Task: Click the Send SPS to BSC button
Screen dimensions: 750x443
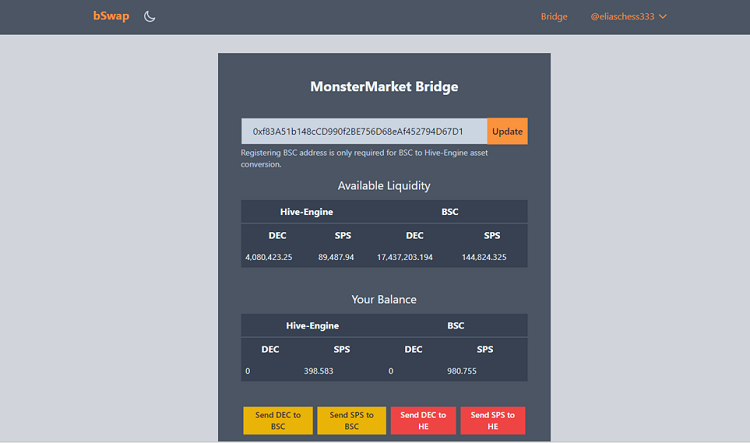Action: [x=352, y=421]
